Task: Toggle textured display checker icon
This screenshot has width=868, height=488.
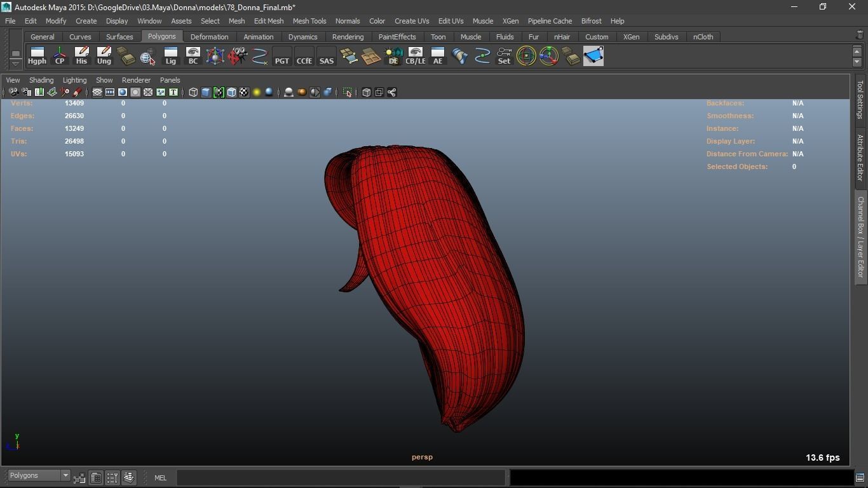Action: pos(244,93)
